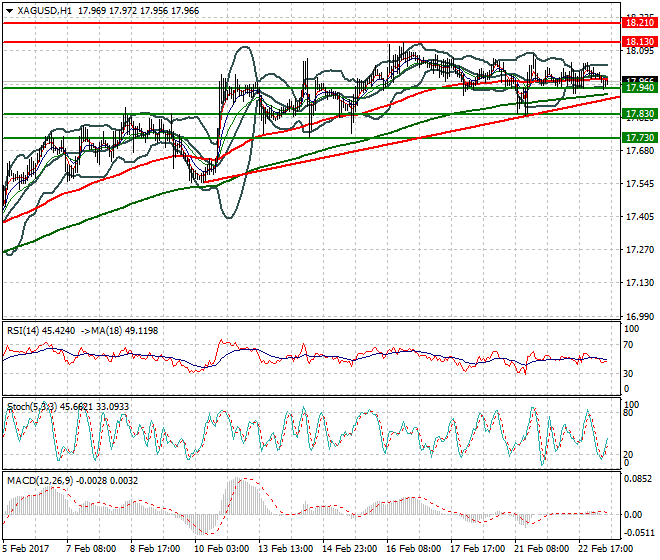Select the 16.990 price scale value

click(640, 316)
